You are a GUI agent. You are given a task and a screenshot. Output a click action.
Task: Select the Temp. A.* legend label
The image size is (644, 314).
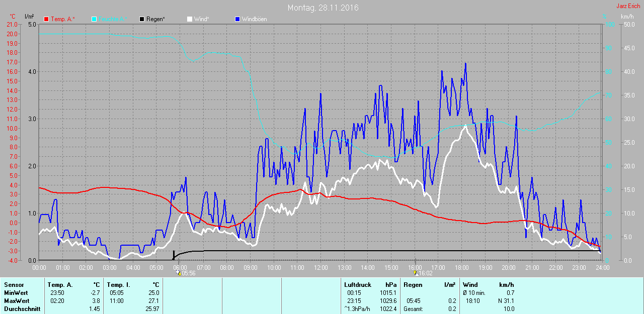point(63,19)
